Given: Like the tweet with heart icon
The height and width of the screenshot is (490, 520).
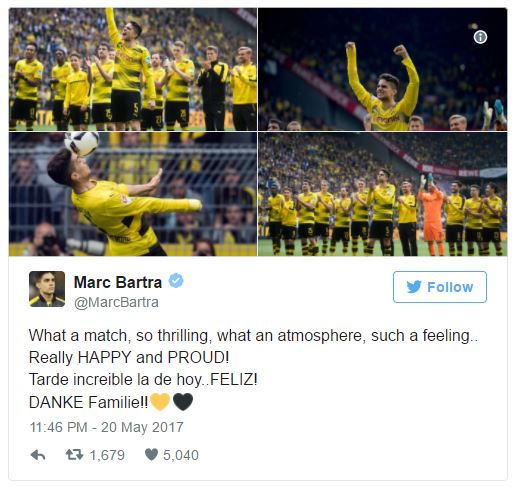Looking at the screenshot, I should 151,455.
